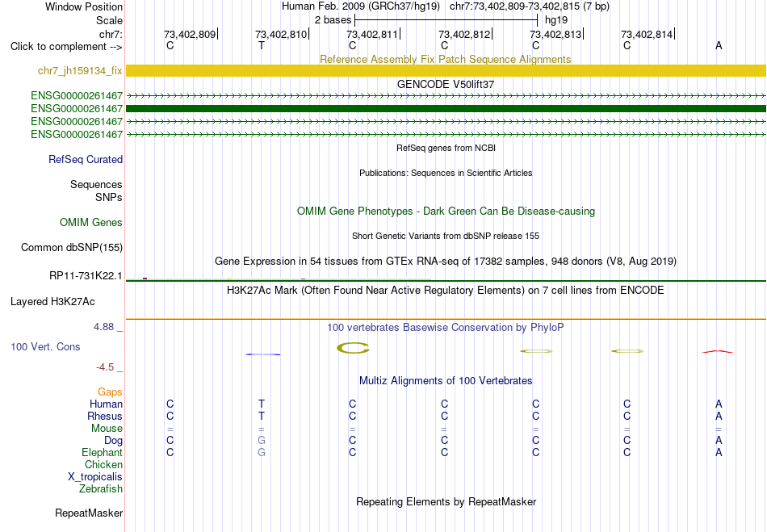Select the Zebrafish species row label
The image size is (767, 532).
tap(100, 489)
